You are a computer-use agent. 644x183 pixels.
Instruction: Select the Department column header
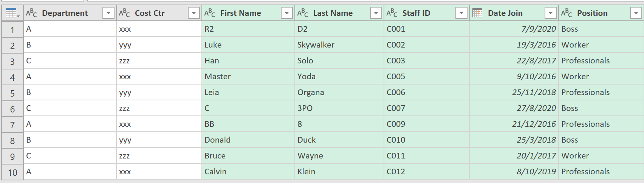(65, 13)
